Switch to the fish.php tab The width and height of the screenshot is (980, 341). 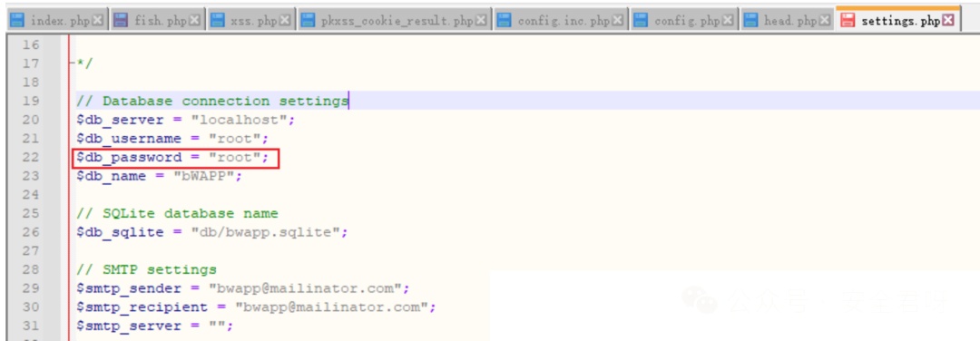[x=158, y=21]
